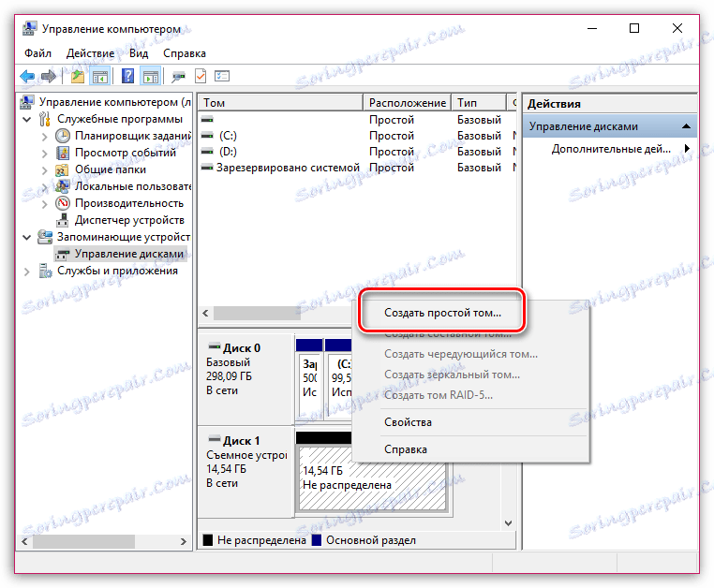
Task: Open the Действие menu
Action: tap(90, 53)
